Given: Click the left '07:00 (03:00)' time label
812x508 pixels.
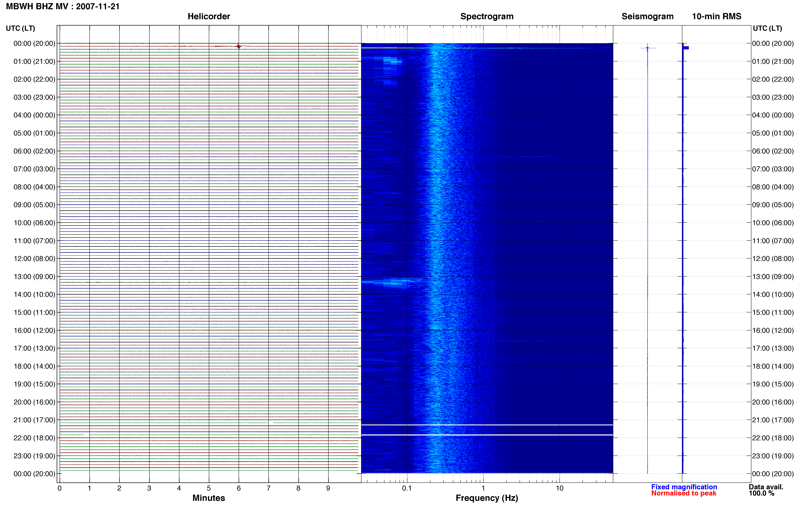Looking at the screenshot, I should tap(34, 169).
